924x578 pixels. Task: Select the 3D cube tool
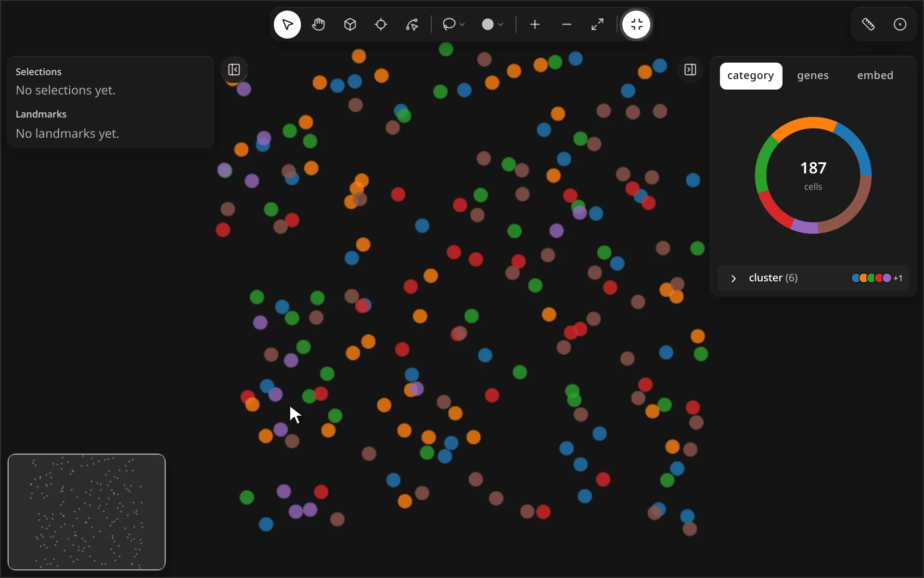pyautogui.click(x=350, y=25)
